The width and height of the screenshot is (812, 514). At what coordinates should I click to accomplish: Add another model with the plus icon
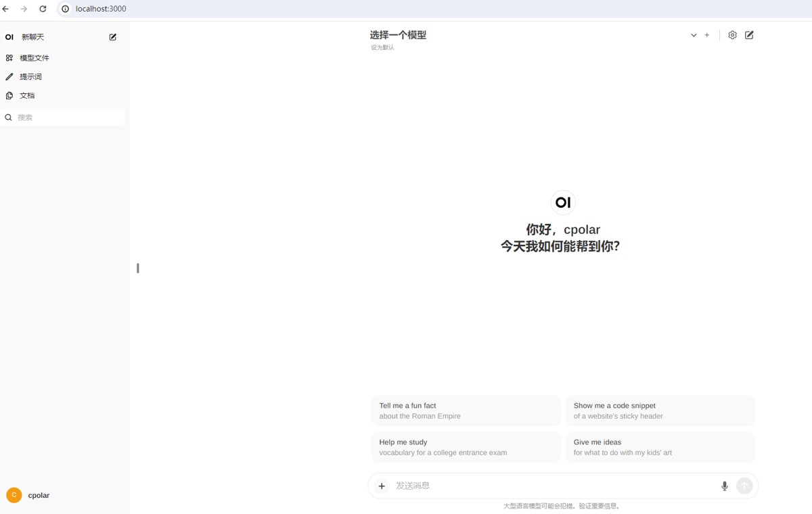pyautogui.click(x=707, y=35)
